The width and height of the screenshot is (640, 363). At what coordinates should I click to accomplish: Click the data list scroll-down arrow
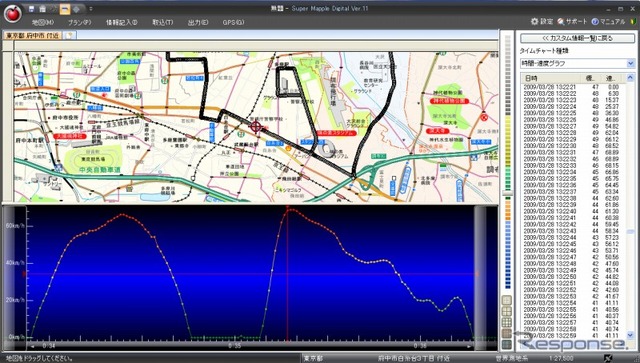point(631,335)
